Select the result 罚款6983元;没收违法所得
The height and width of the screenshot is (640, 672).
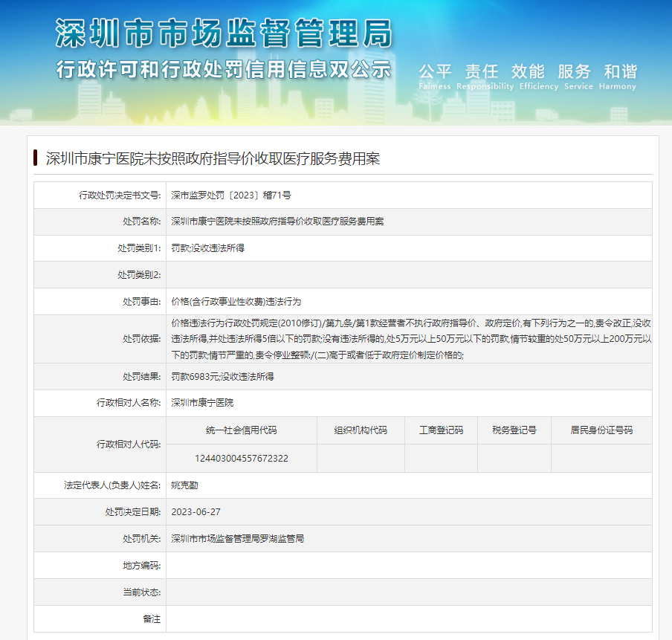(222, 377)
